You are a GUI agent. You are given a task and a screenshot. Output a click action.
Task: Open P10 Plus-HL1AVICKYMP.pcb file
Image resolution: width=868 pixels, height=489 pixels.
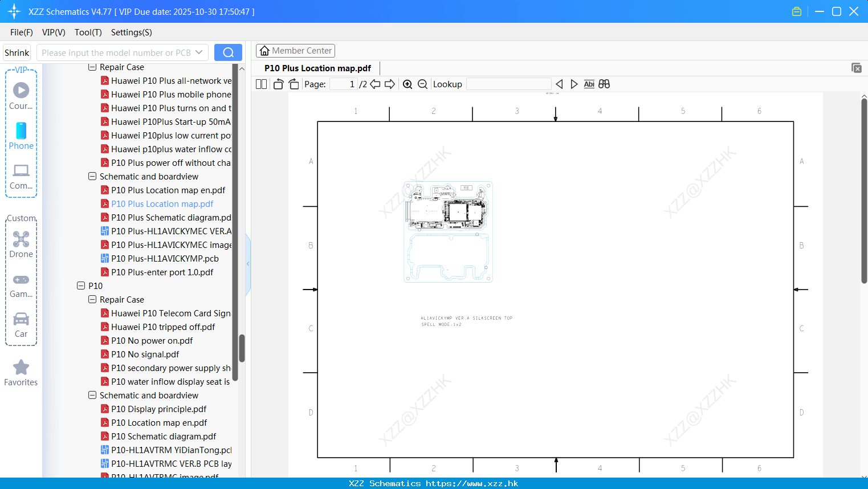[x=160, y=258]
